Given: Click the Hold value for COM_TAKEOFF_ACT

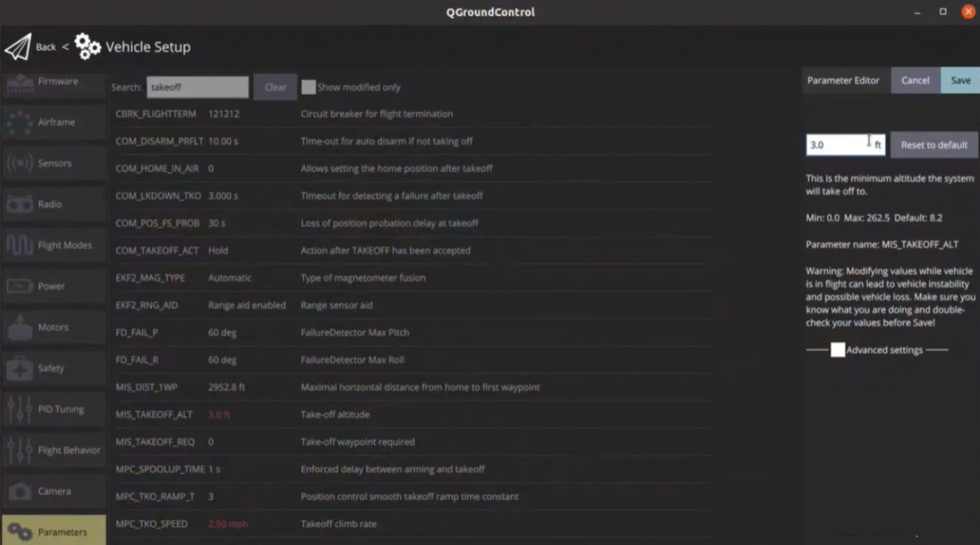Looking at the screenshot, I should [x=218, y=251].
